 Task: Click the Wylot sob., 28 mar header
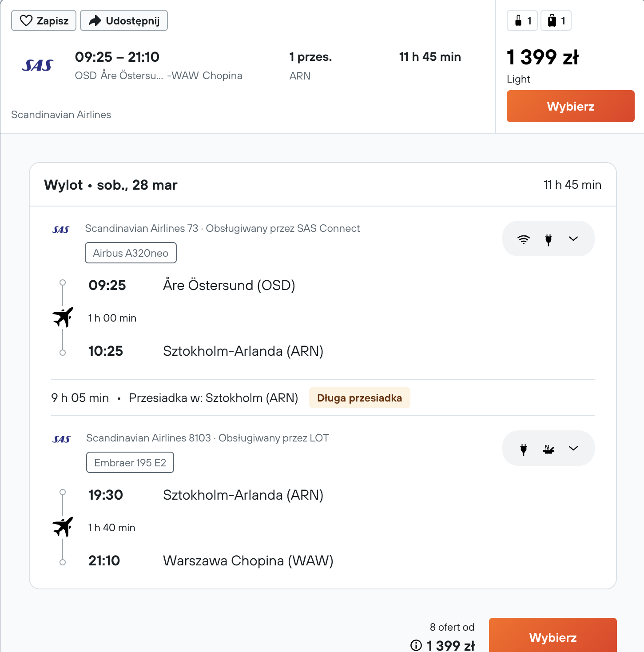[x=111, y=185]
